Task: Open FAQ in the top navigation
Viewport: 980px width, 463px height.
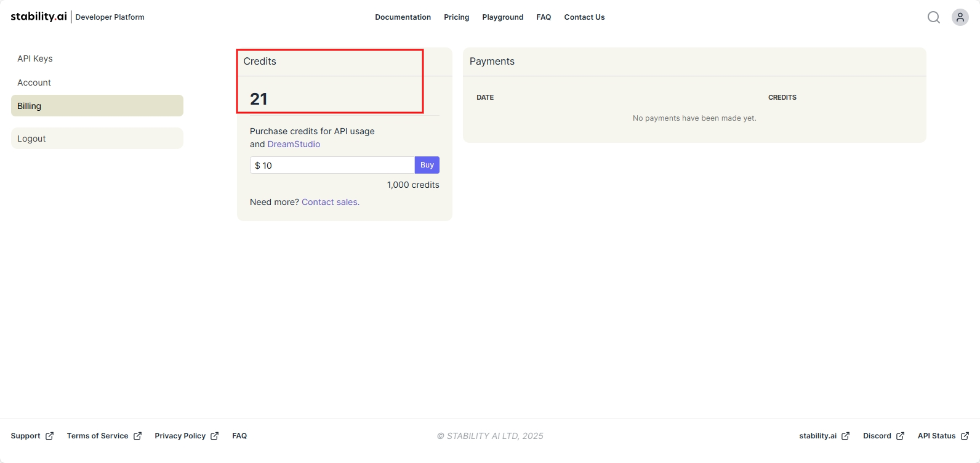Action: point(544,17)
